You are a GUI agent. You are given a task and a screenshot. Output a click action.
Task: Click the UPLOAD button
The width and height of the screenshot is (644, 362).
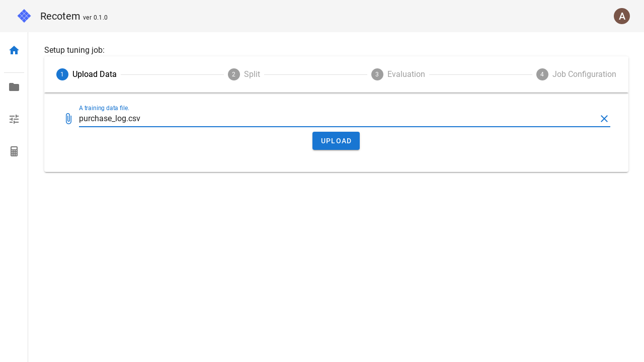[x=336, y=141]
